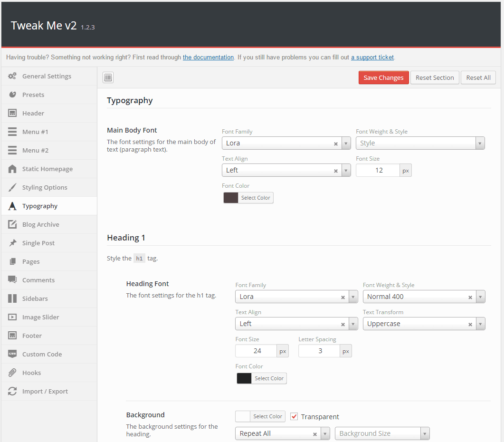504x442 pixels.
Task: Open the documentation link
Action: [208, 57]
